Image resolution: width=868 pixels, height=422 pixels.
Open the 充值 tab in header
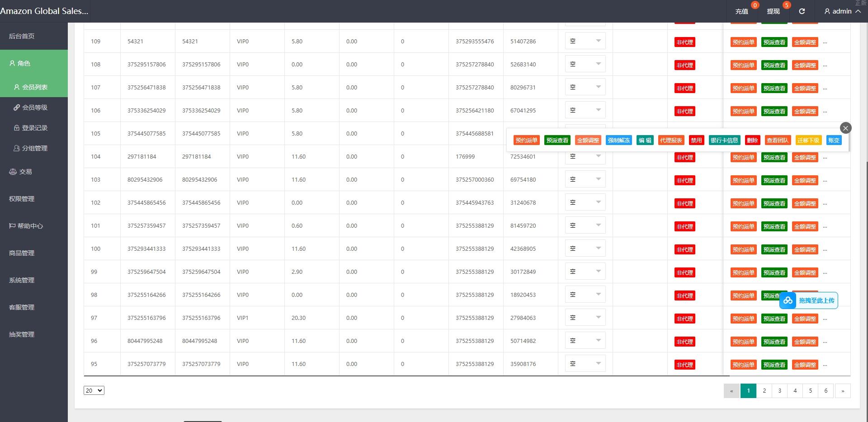point(741,11)
